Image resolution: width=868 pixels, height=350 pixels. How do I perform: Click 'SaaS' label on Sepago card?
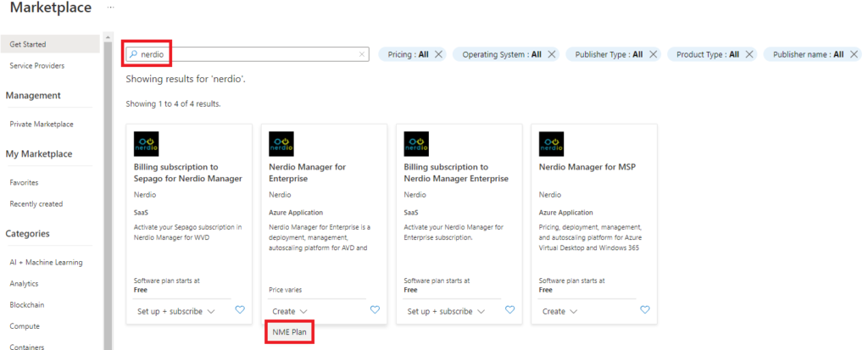point(141,212)
